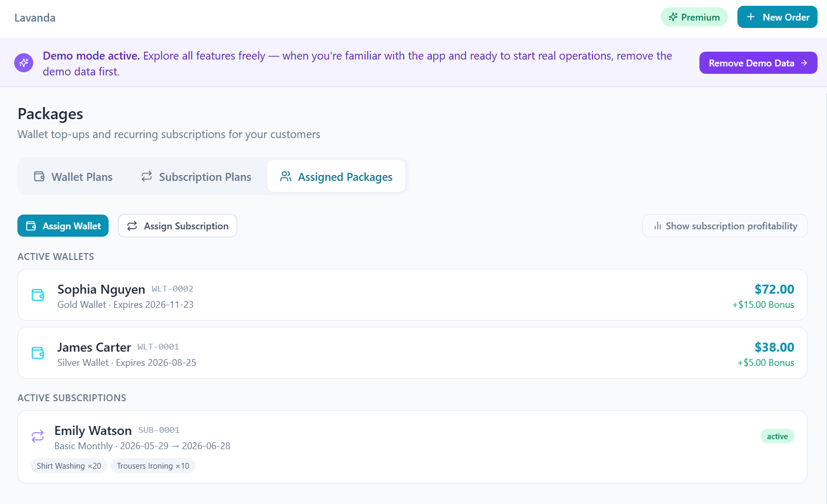Click the +$15.00 Bonus label
Screen dimensions: 827x504
point(763,305)
